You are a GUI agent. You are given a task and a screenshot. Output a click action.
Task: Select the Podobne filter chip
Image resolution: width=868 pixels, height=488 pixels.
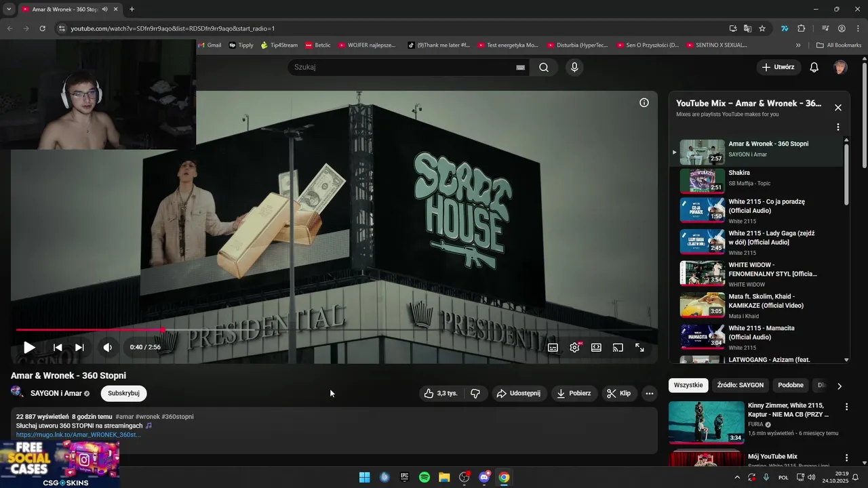(x=791, y=385)
